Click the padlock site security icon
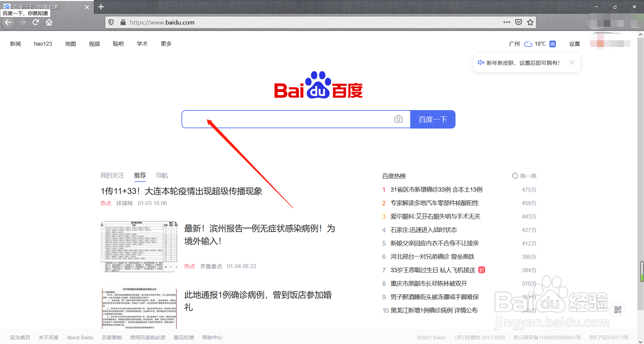644x344 pixels. pyautogui.click(x=123, y=22)
